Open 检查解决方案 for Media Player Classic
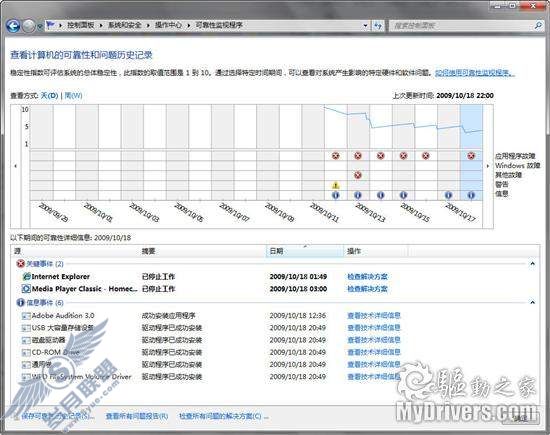Screen dimensions: 550x435 (367, 289)
